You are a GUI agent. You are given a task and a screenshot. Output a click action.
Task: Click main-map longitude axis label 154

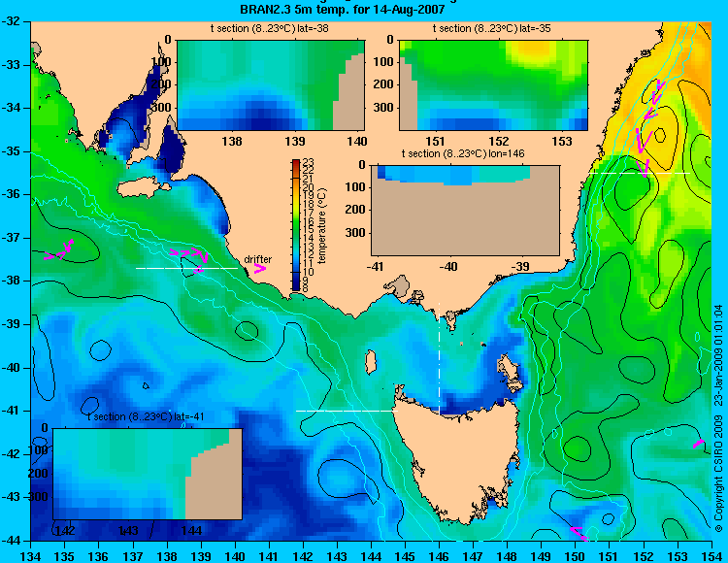(711, 556)
